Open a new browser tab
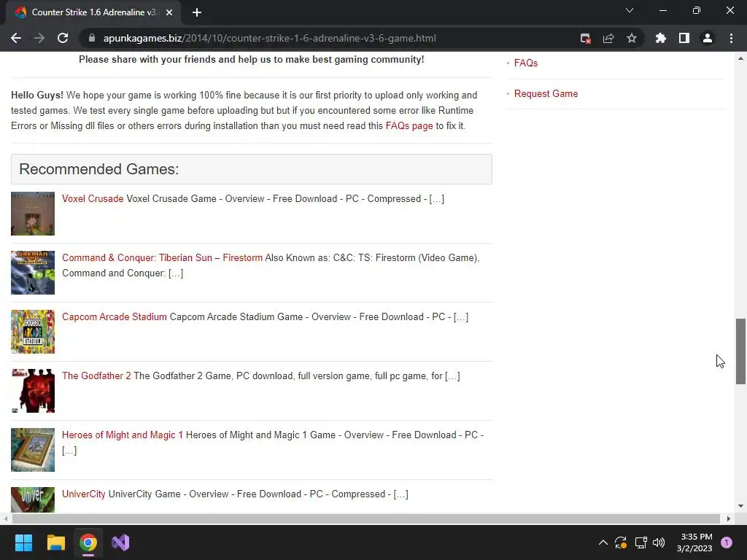The image size is (747, 560). (197, 12)
